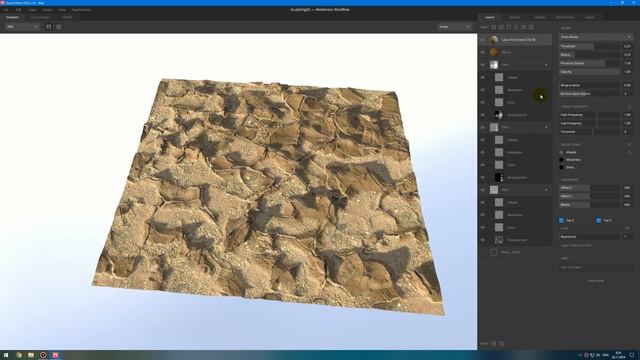Open the Edit menu

18,9
